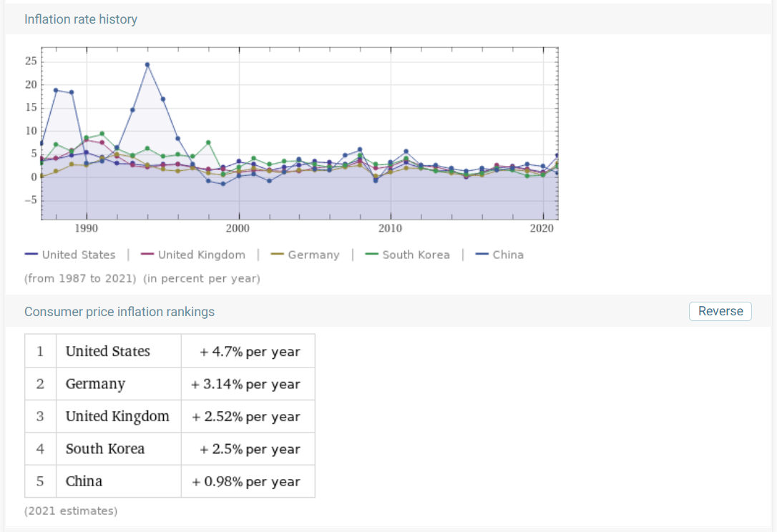The width and height of the screenshot is (777, 532).
Task: Select the Consumer price inflation rankings heading
Action: (x=119, y=312)
